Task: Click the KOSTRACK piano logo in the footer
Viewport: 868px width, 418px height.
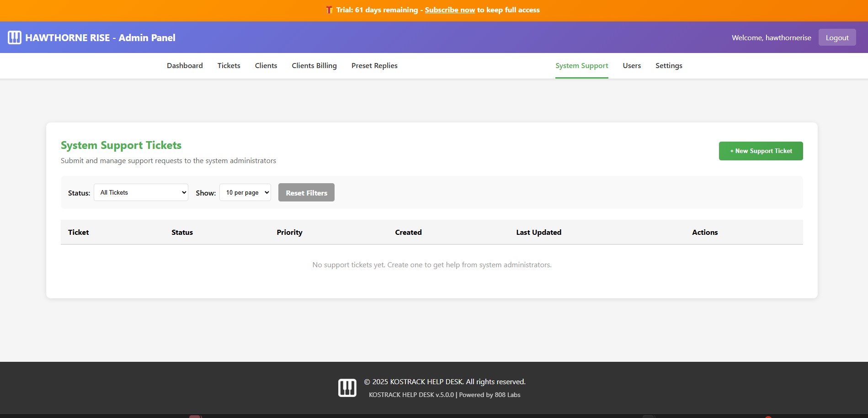Action: coord(347,387)
